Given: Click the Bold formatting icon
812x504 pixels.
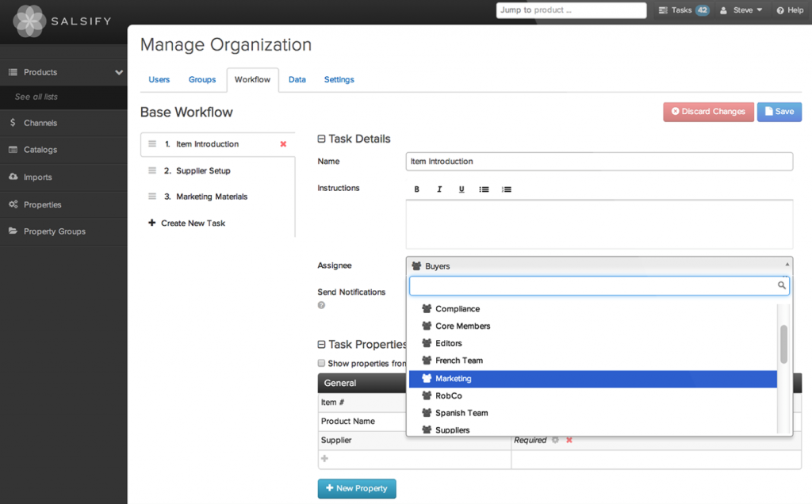Looking at the screenshot, I should (417, 189).
